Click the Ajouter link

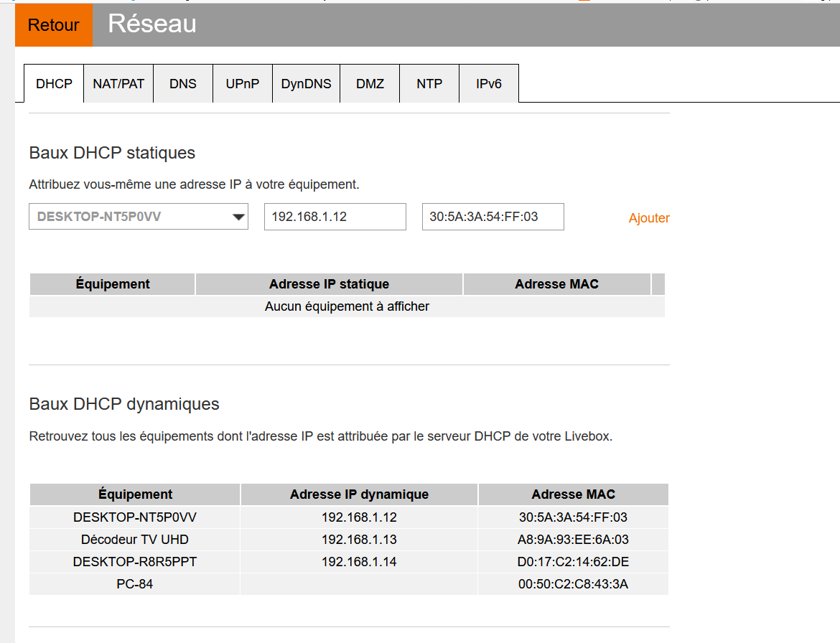click(x=649, y=218)
